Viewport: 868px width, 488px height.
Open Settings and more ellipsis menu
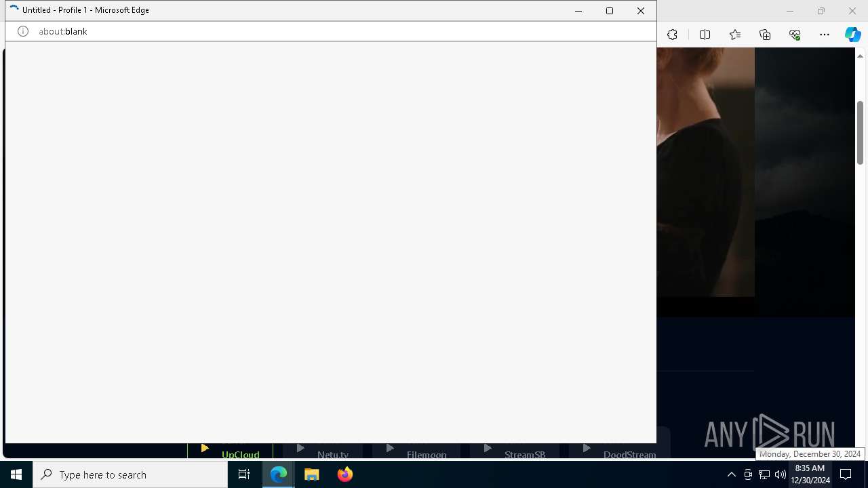825,35
